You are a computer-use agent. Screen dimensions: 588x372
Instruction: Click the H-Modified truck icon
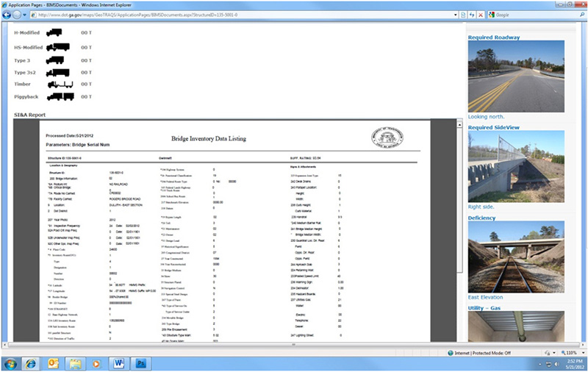click(x=54, y=32)
